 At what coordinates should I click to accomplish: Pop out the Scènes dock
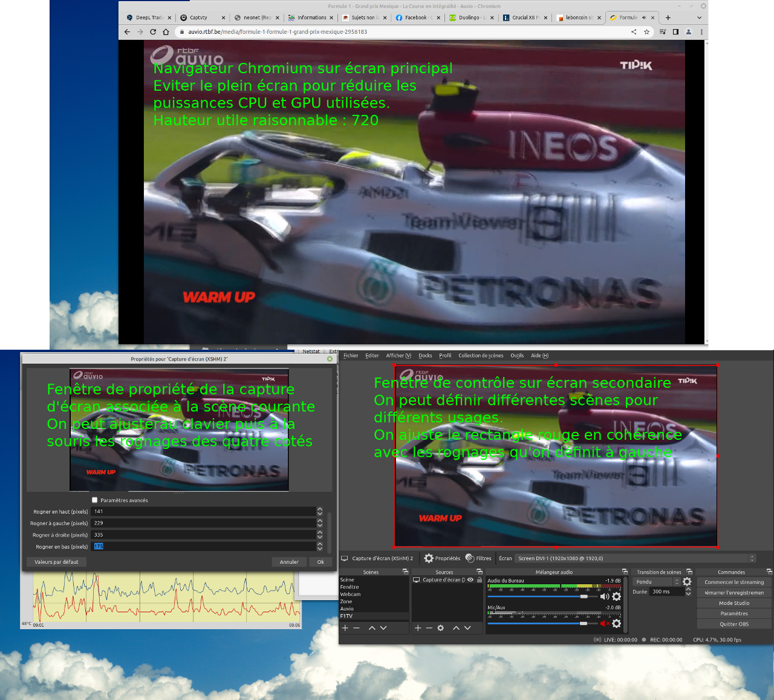pos(405,572)
